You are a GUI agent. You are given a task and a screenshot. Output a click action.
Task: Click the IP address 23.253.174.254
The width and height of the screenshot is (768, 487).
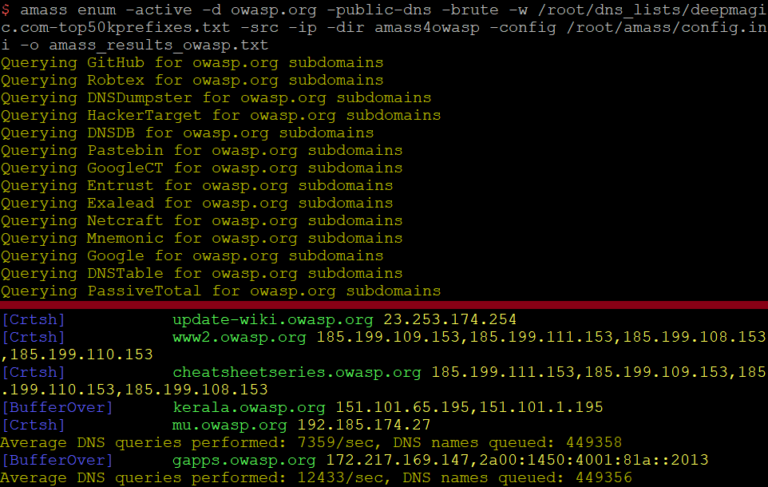click(450, 320)
